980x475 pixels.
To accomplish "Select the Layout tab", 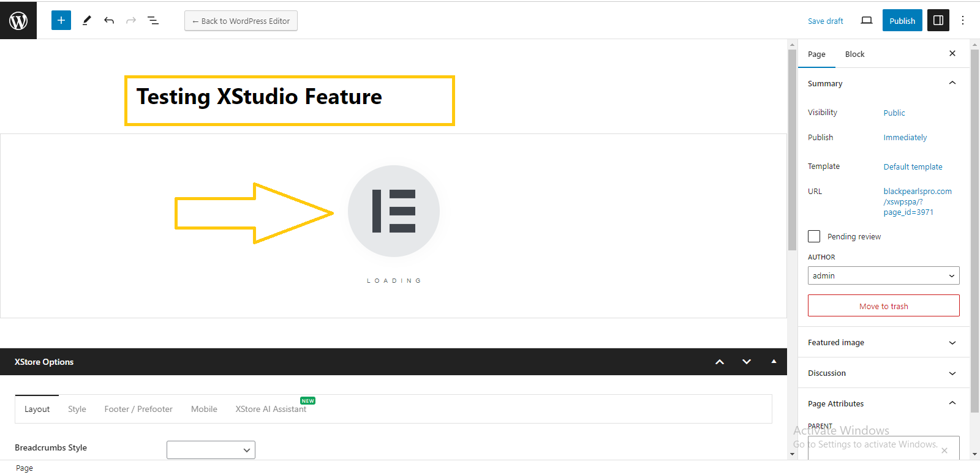I will [37, 409].
